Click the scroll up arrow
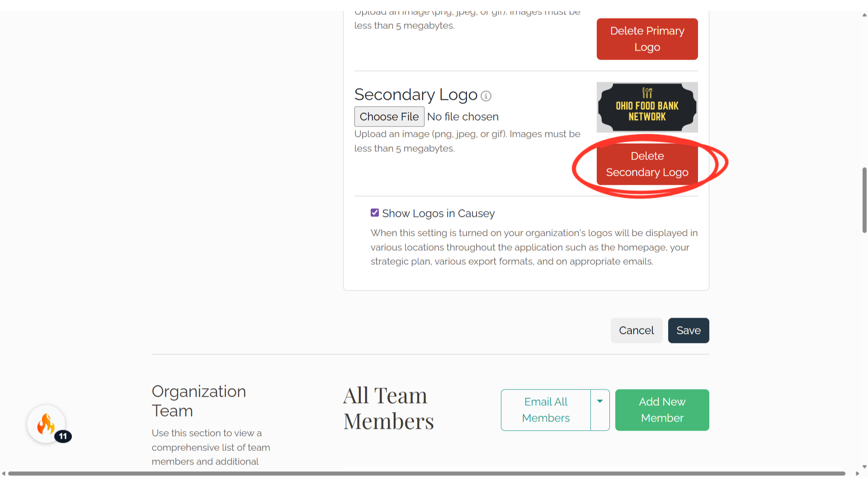The width and height of the screenshot is (868, 488). click(864, 14)
